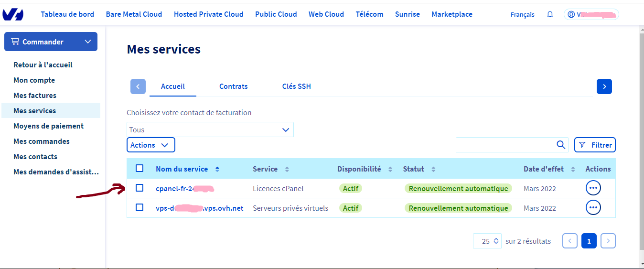The image size is (644, 269).
Task: Click the search magnifier icon
Action: pos(561,145)
